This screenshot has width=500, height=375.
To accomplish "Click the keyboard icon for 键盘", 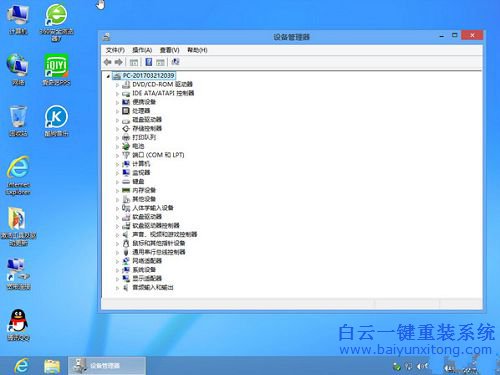I will click(126, 182).
